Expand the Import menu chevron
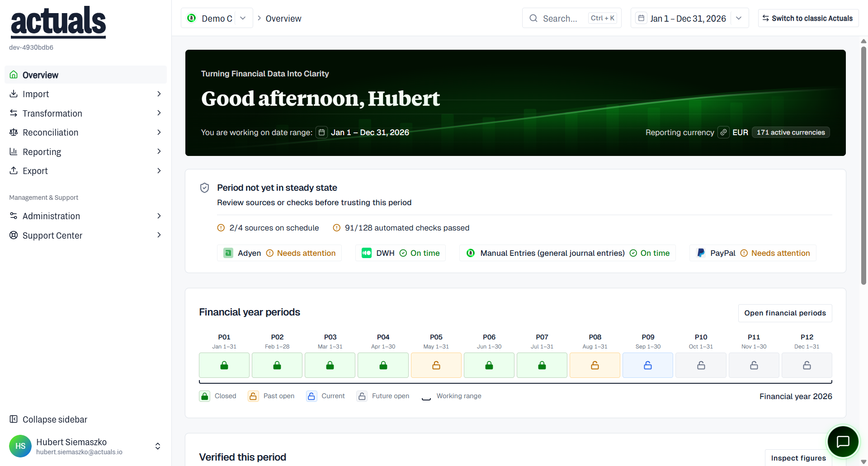This screenshot has width=868, height=466. point(159,94)
